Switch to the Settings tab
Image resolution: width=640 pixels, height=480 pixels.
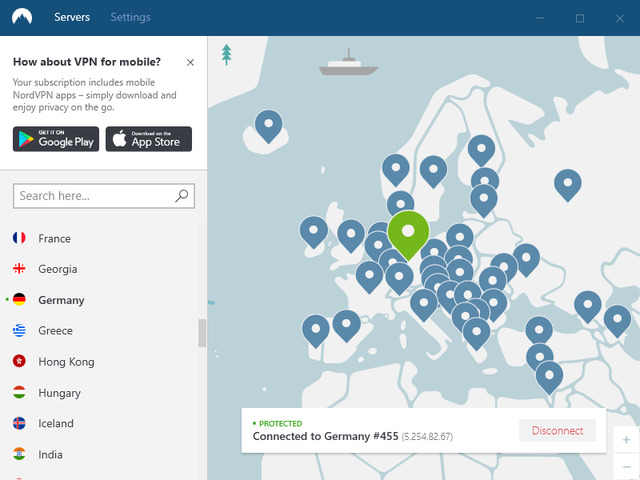(130, 18)
